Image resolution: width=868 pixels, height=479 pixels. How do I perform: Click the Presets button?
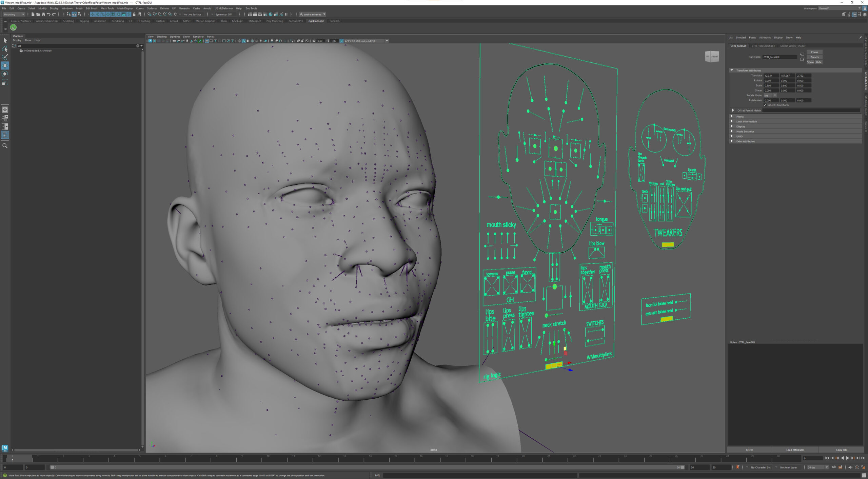pyautogui.click(x=814, y=57)
